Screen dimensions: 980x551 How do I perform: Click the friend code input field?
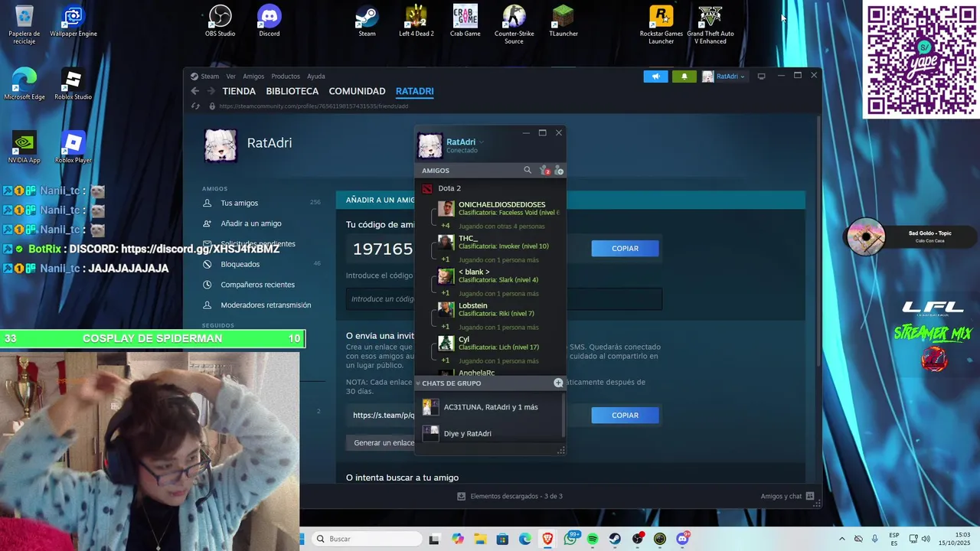point(504,298)
